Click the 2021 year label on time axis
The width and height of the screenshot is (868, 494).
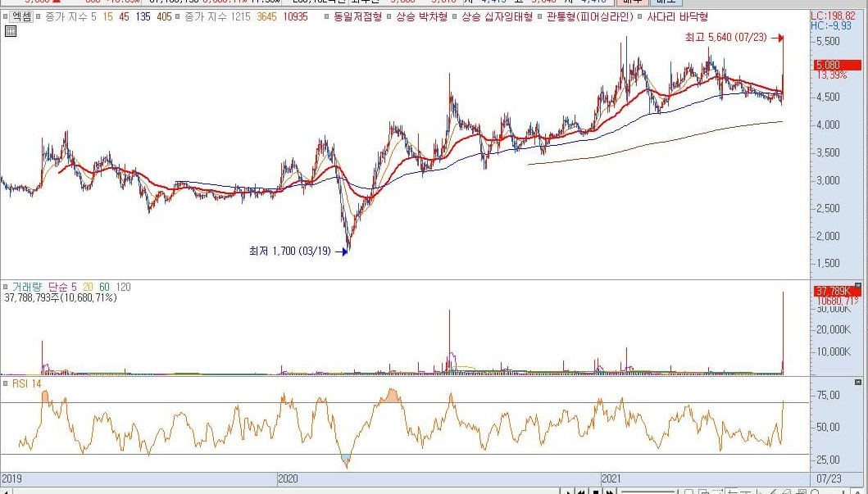611,478
